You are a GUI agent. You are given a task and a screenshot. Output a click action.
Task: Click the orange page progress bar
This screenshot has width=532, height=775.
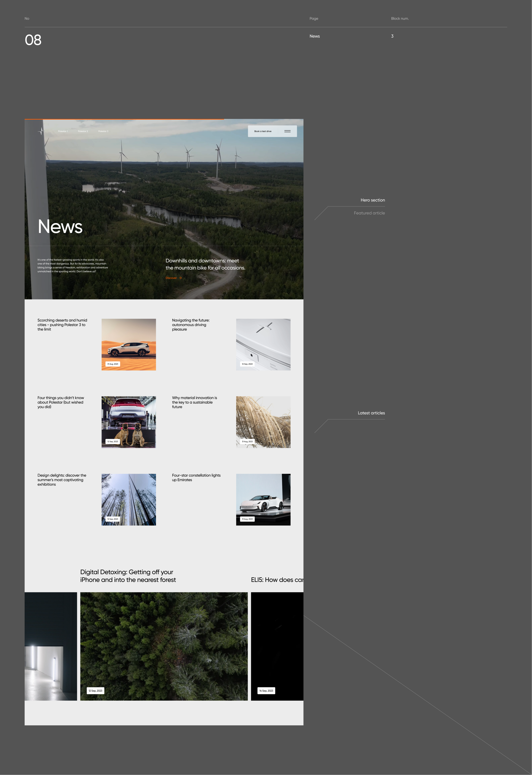[x=124, y=119]
